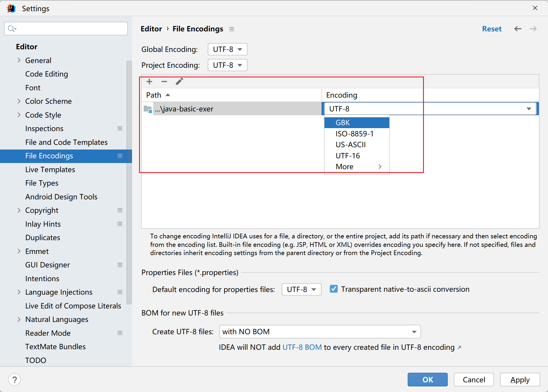Open the Global Encoding dropdown
This screenshot has height=392, width=548.
pos(228,49)
